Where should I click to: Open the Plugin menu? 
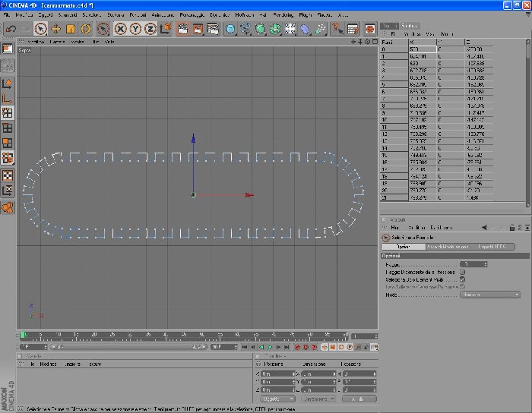coord(305,15)
